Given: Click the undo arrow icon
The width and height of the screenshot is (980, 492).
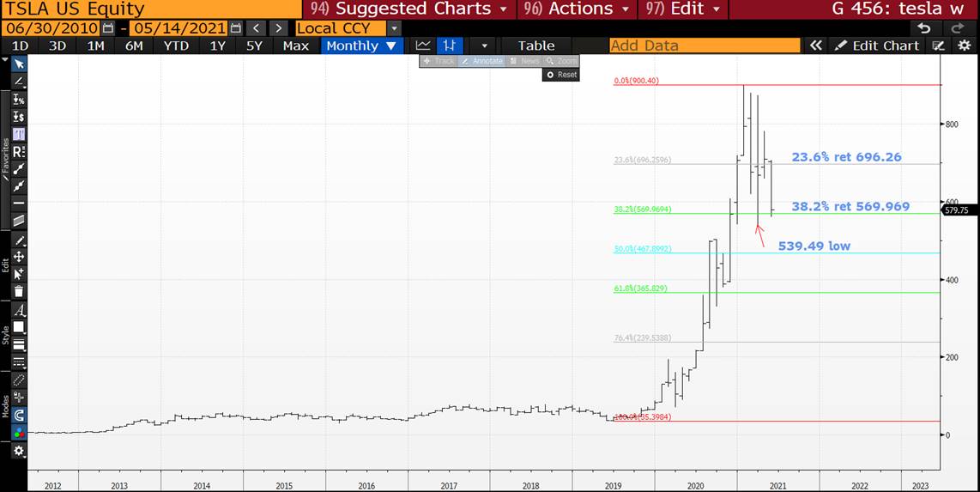Looking at the screenshot, I should coord(923,28).
